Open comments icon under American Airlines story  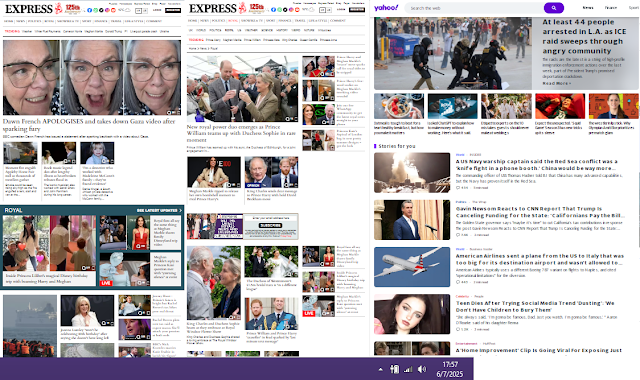458,282
